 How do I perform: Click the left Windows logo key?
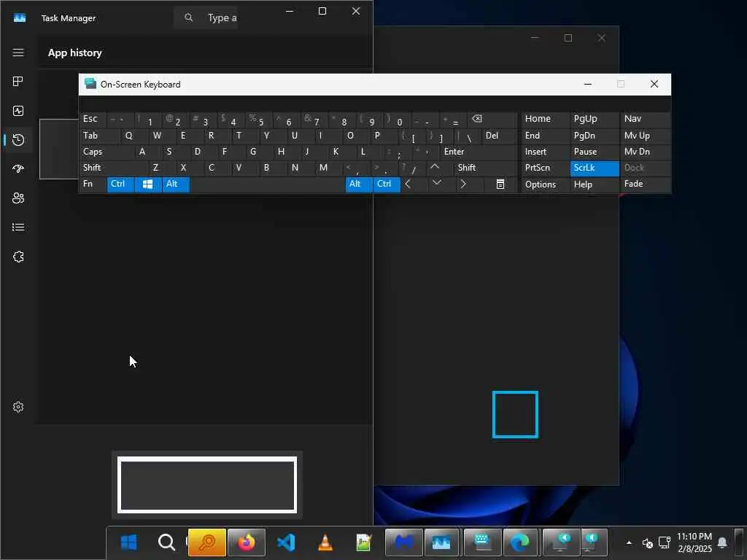coord(148,184)
